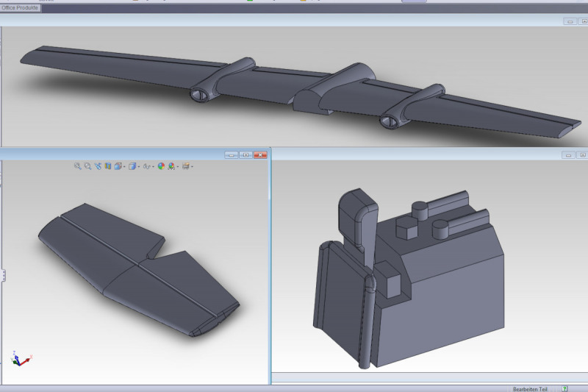Click the 'Bearbeiten Teil' status bar text

(x=530, y=389)
